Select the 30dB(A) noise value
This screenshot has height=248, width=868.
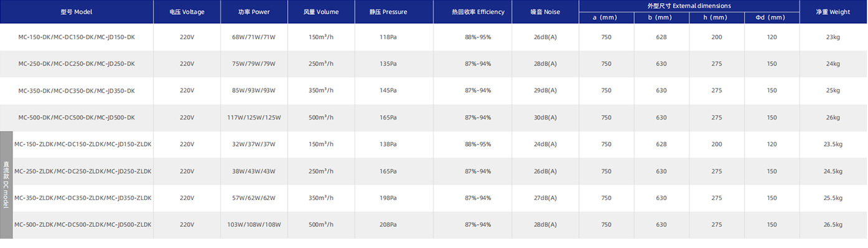[545, 117]
